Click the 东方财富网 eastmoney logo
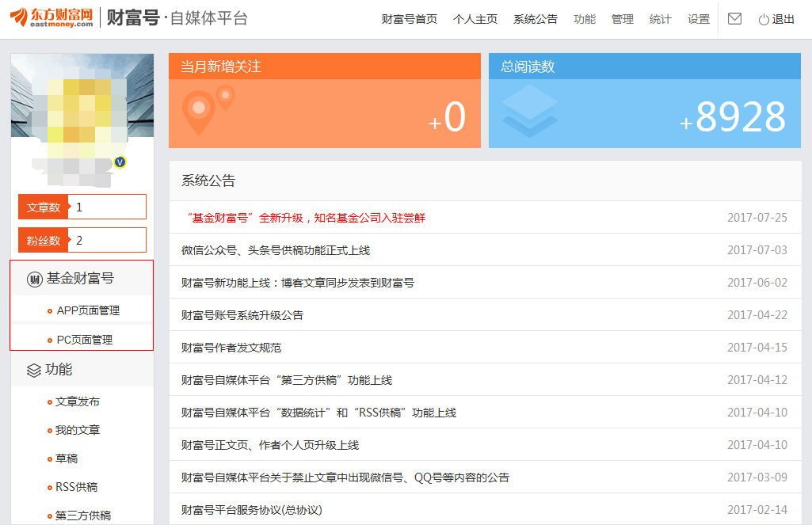The image size is (812, 525). 51,17
